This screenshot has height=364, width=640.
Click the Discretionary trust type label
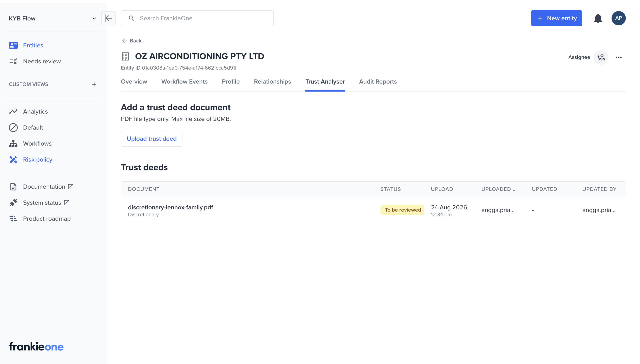143,215
